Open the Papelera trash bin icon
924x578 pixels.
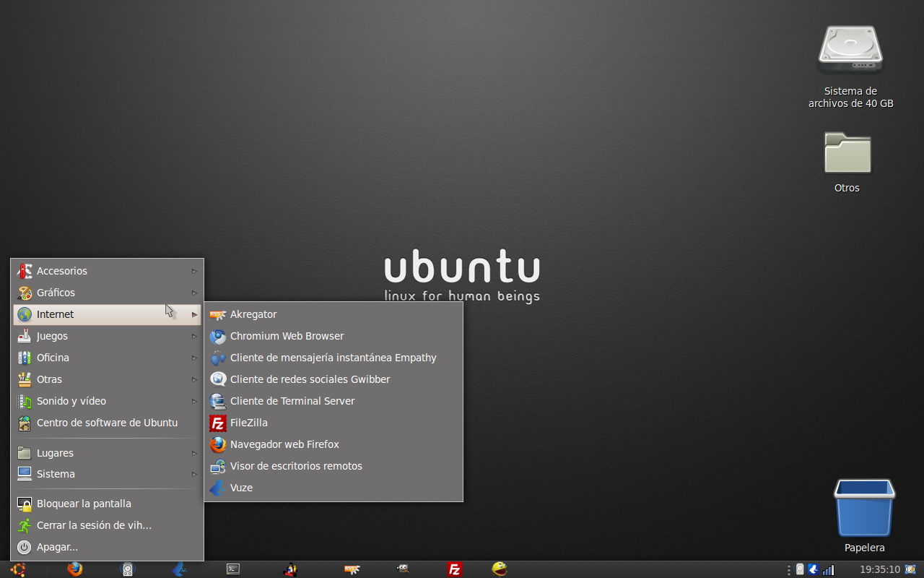[x=864, y=514]
